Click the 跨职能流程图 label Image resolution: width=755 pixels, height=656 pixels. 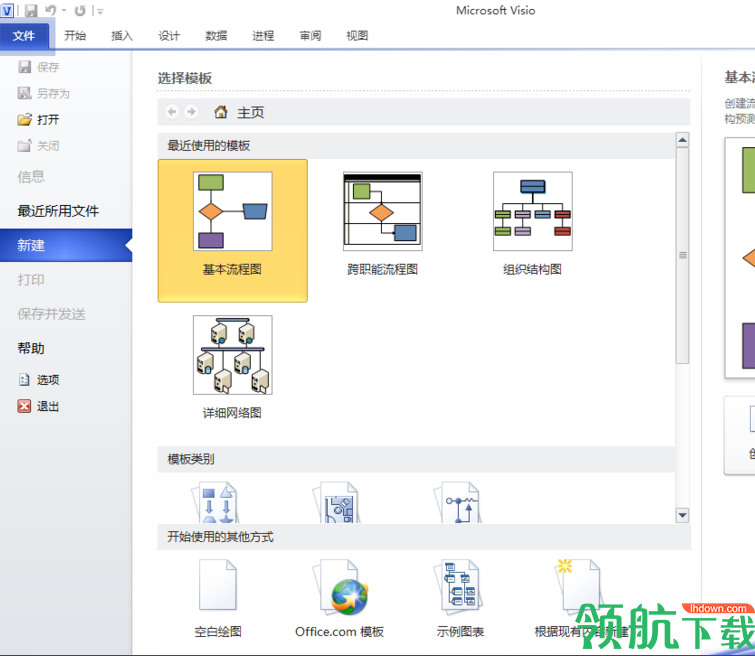click(x=382, y=269)
